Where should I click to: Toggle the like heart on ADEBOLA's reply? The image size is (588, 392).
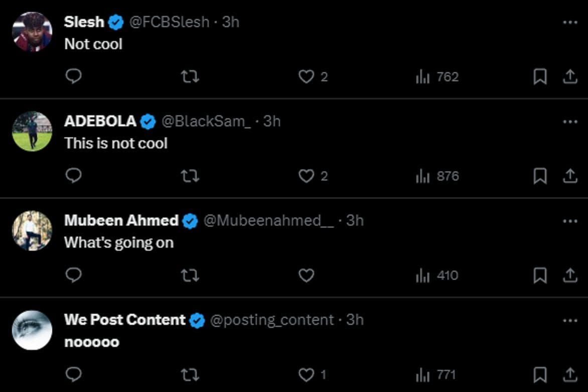(x=307, y=176)
